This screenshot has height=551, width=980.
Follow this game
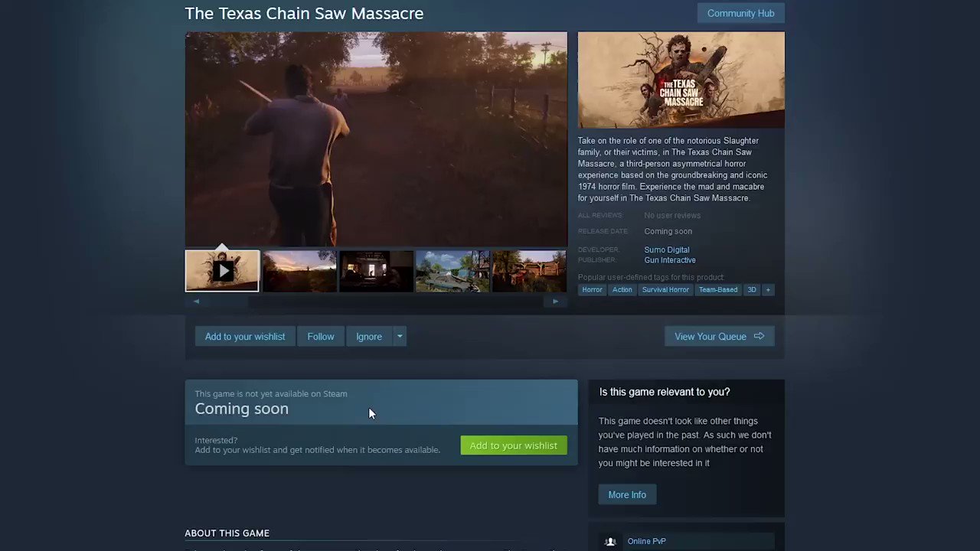(321, 337)
